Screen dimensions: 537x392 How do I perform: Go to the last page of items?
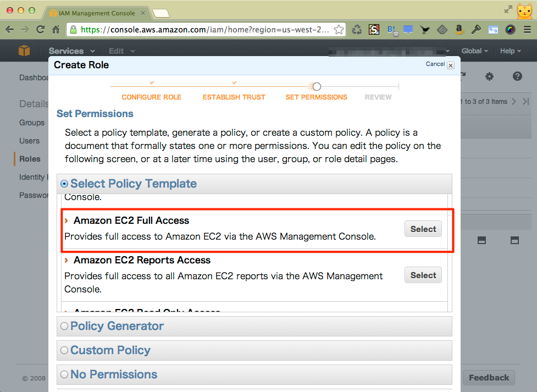[526, 102]
